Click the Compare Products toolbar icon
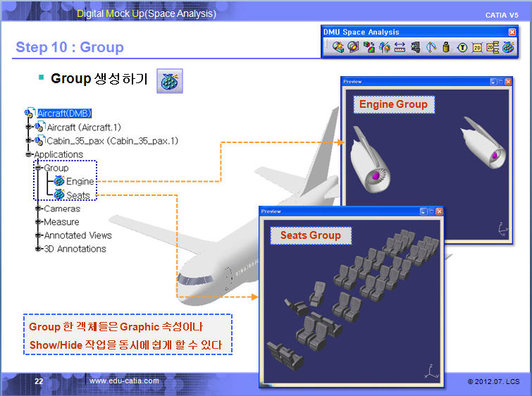 [x=384, y=47]
